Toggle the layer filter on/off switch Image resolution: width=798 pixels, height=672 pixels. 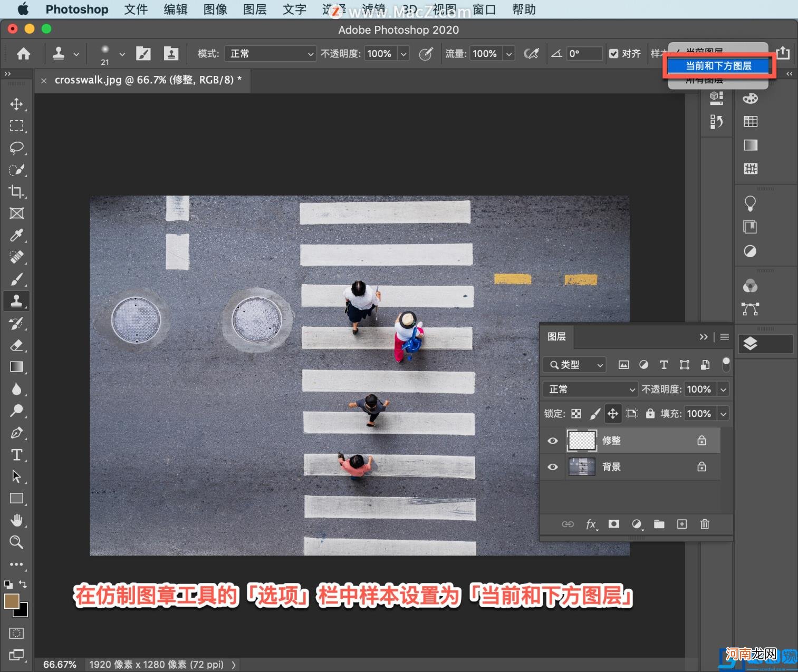[726, 364]
